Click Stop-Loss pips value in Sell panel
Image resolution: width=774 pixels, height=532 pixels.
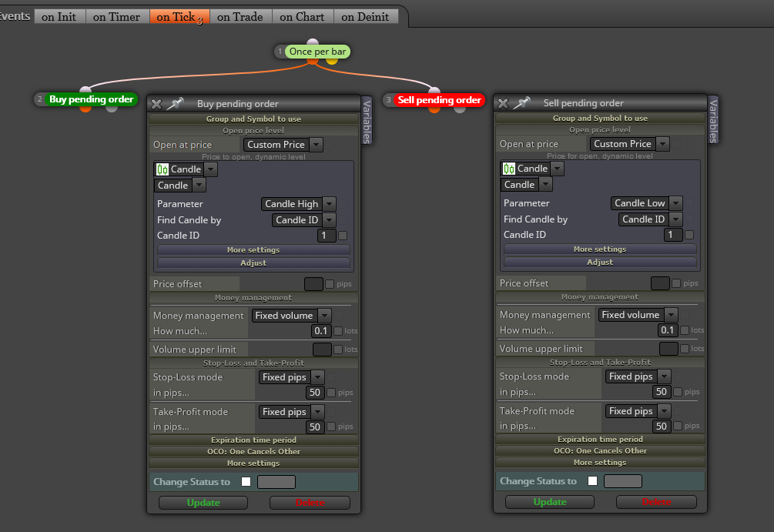[662, 392]
